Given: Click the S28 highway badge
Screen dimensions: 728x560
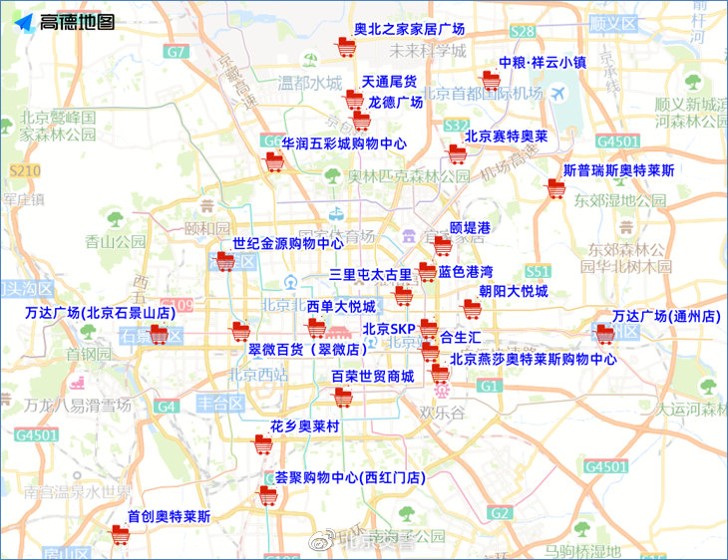Looking at the screenshot, I should pyautogui.click(x=523, y=31).
